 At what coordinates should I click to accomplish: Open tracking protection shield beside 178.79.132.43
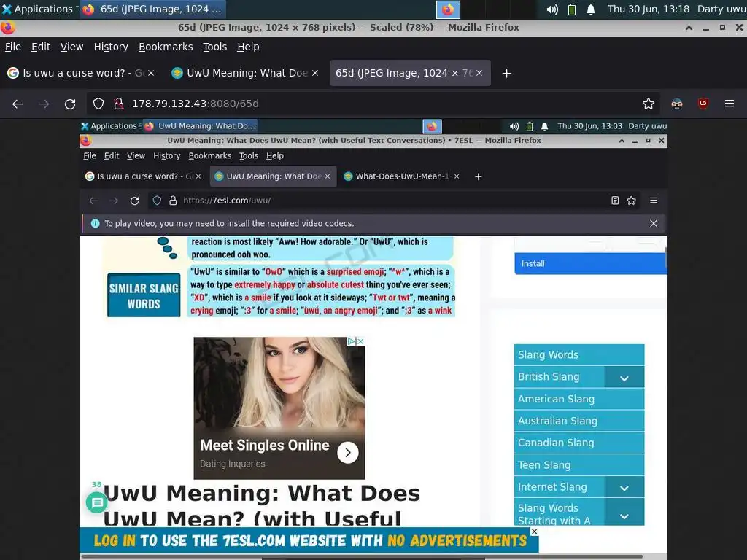coord(98,104)
